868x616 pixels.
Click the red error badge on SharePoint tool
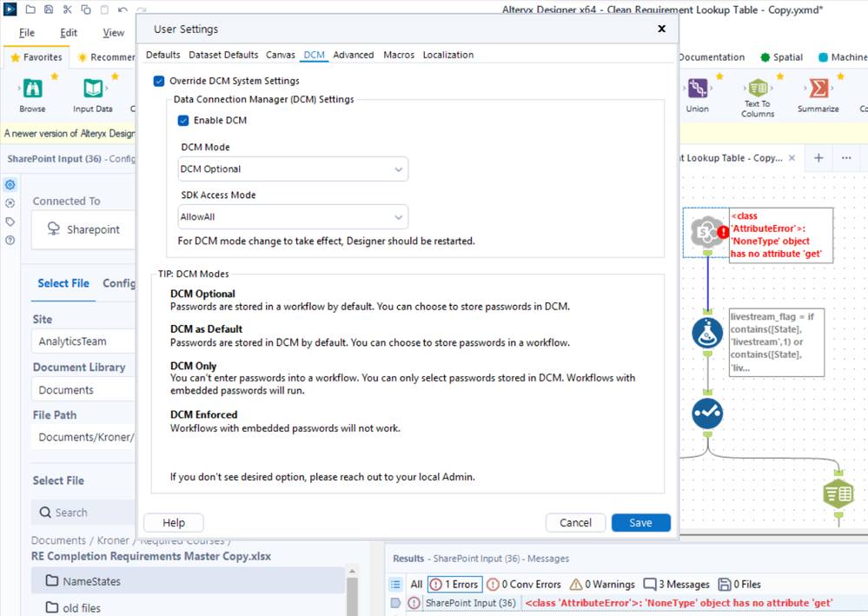click(x=723, y=233)
